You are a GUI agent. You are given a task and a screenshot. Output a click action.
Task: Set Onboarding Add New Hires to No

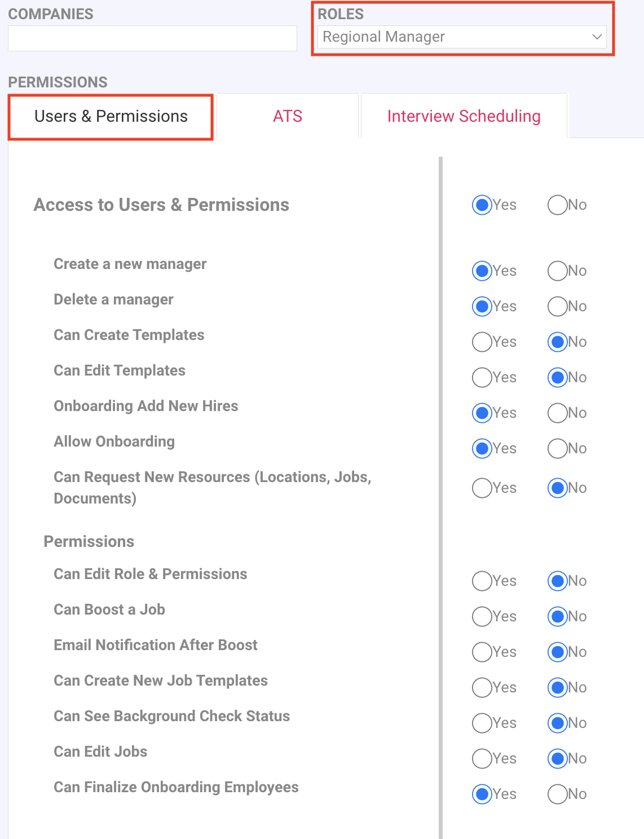click(x=557, y=413)
